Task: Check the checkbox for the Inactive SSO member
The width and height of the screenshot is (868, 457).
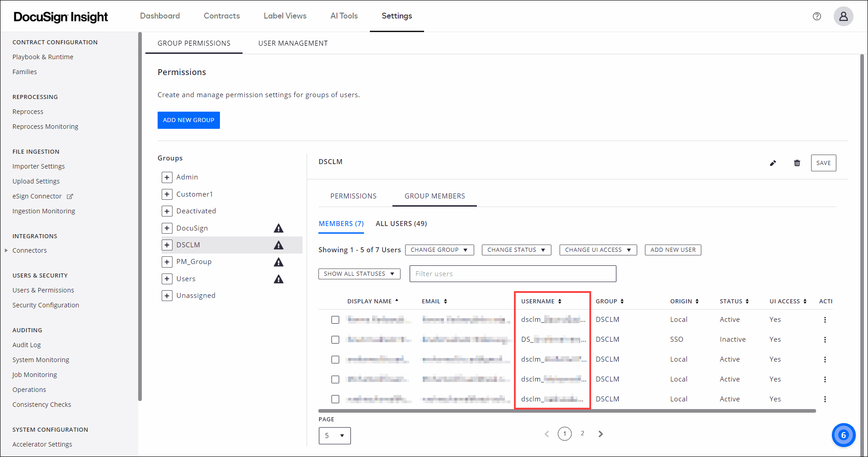Action: click(x=335, y=339)
